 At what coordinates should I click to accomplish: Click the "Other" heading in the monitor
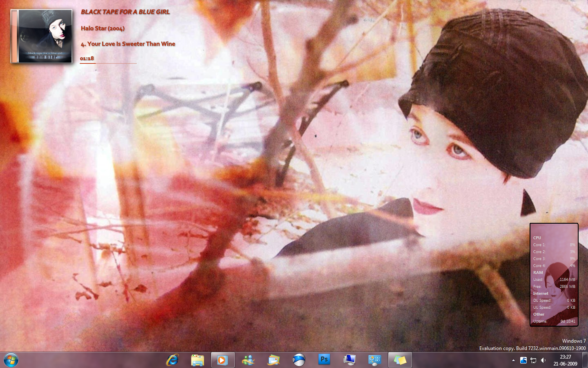tap(539, 314)
